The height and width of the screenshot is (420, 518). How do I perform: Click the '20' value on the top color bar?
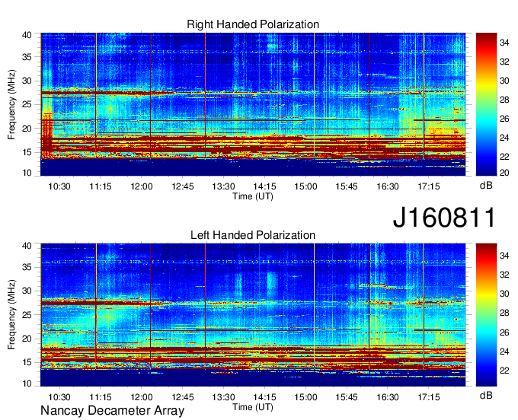coord(504,173)
